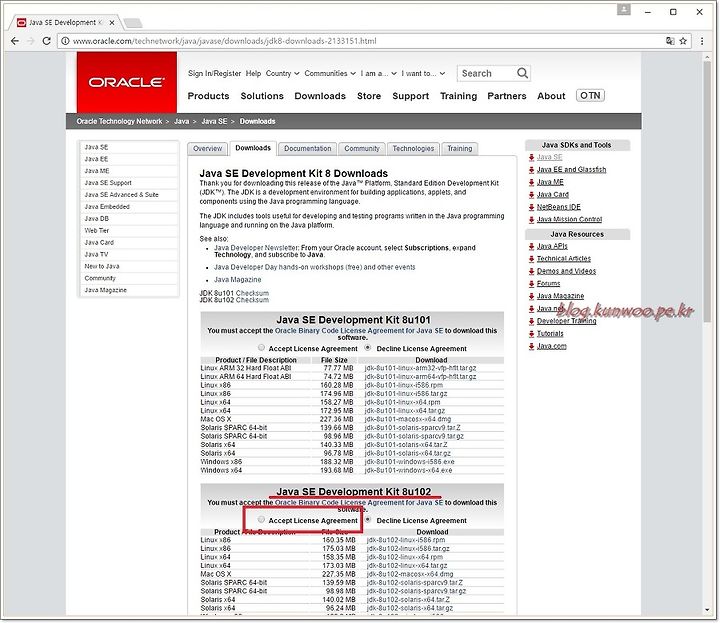
Task: Open the Chrome three-dot menu
Action: [702, 41]
